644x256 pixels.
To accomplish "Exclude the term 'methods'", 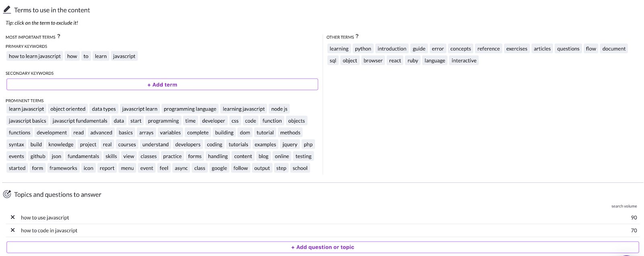I will click(290, 133).
